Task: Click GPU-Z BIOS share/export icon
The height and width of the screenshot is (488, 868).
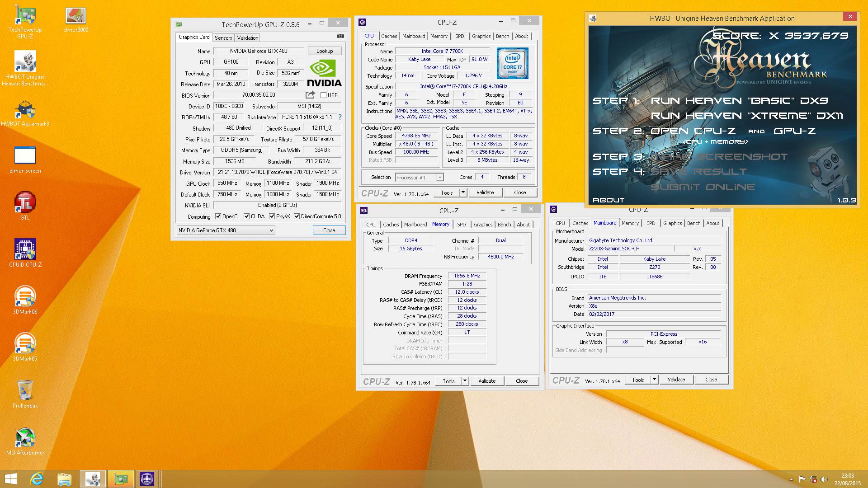Action: pos(310,95)
